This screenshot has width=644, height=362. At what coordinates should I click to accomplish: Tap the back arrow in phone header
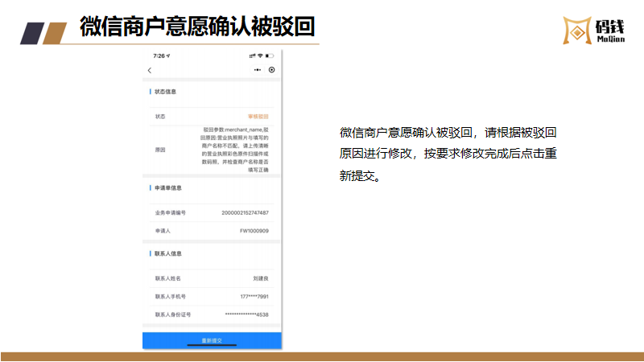149,71
